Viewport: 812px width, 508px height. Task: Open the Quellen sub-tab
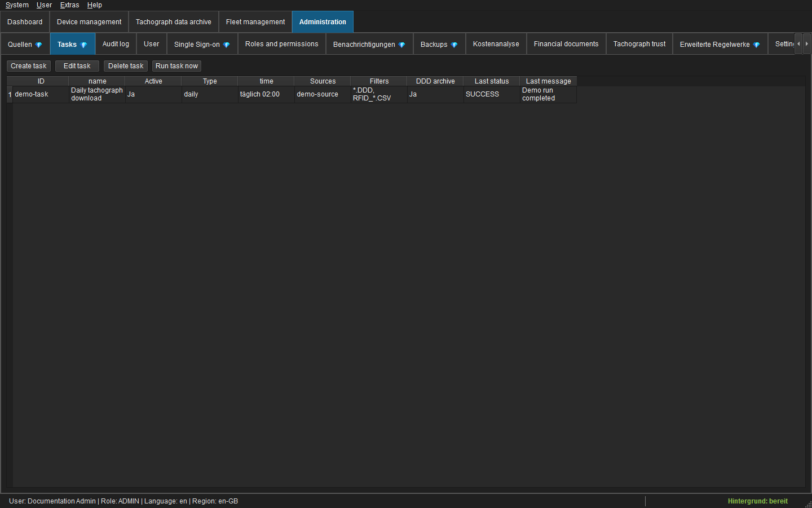[x=25, y=44]
